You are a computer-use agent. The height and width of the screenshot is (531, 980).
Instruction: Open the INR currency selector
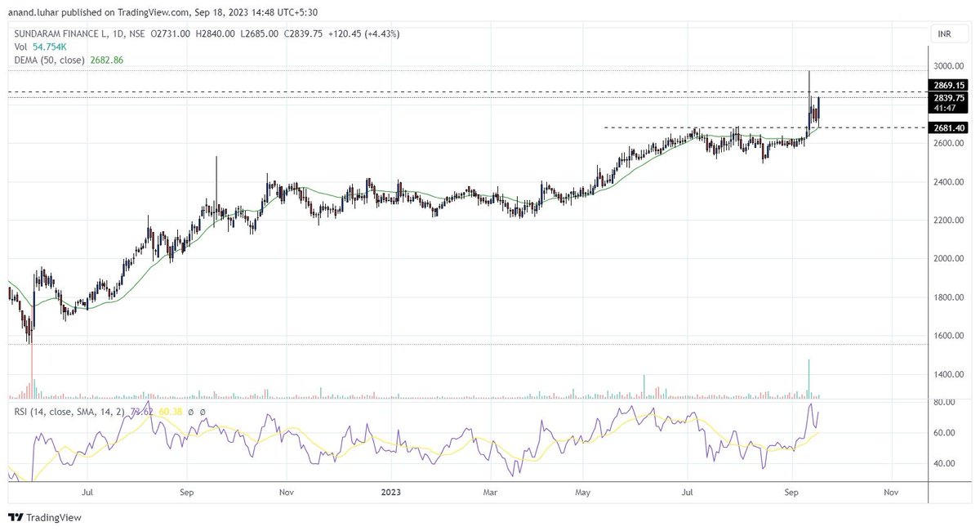click(947, 33)
